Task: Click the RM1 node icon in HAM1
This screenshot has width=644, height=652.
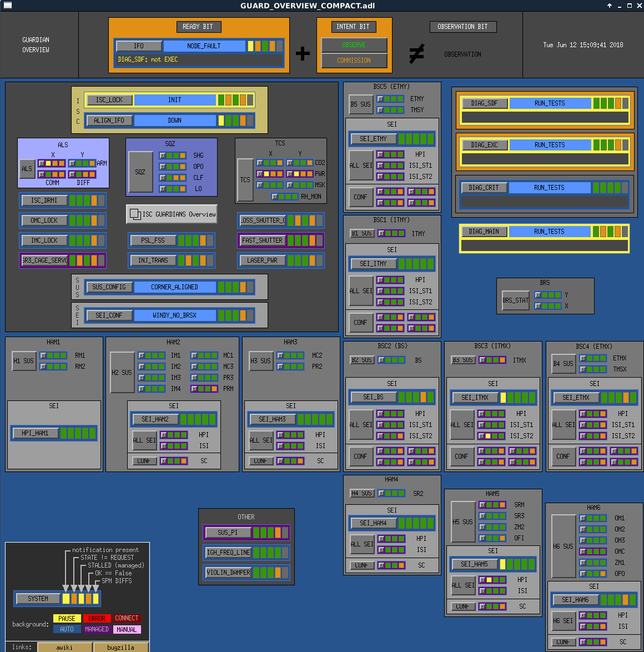Action: point(43,355)
